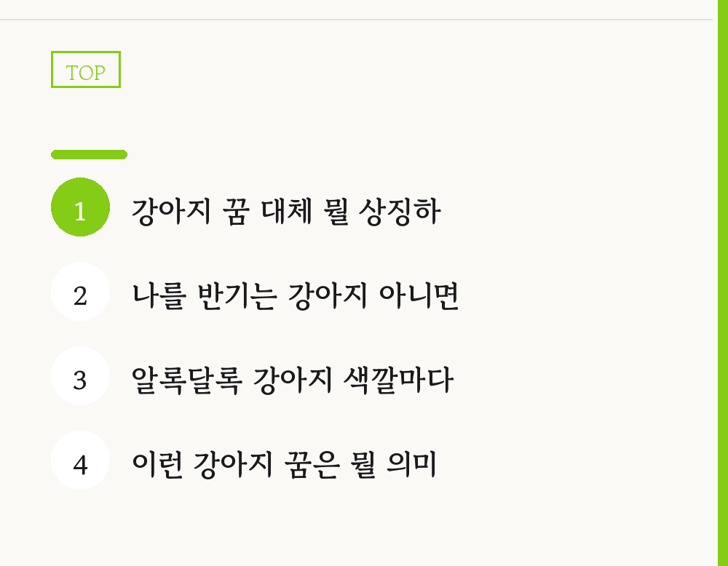
Task: Click the green TOP badge
Action: tap(86, 70)
